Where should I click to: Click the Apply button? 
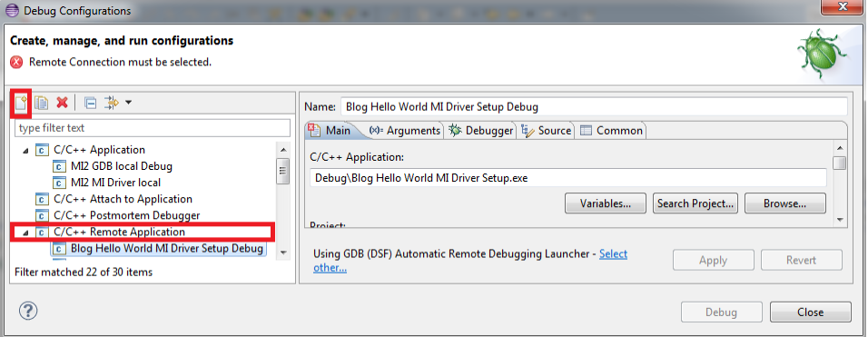tap(713, 260)
